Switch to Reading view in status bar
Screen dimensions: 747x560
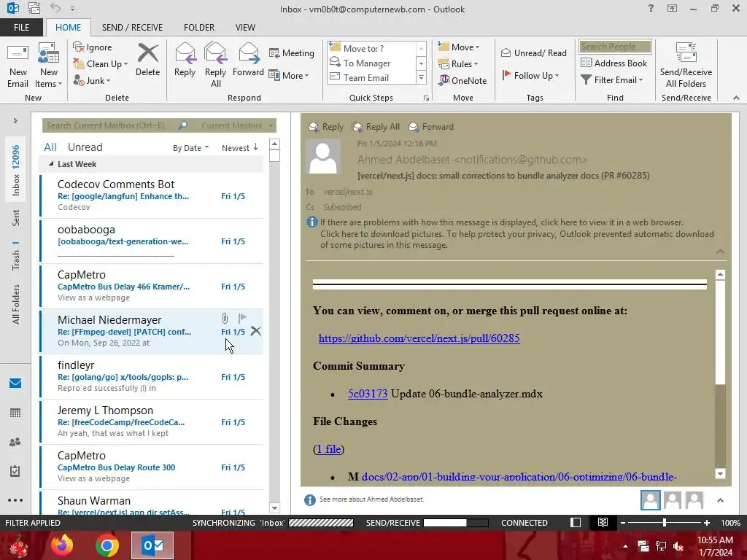click(x=603, y=522)
